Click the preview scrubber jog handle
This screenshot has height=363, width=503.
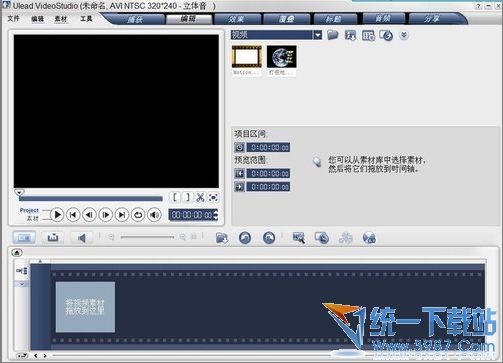pos(19,192)
